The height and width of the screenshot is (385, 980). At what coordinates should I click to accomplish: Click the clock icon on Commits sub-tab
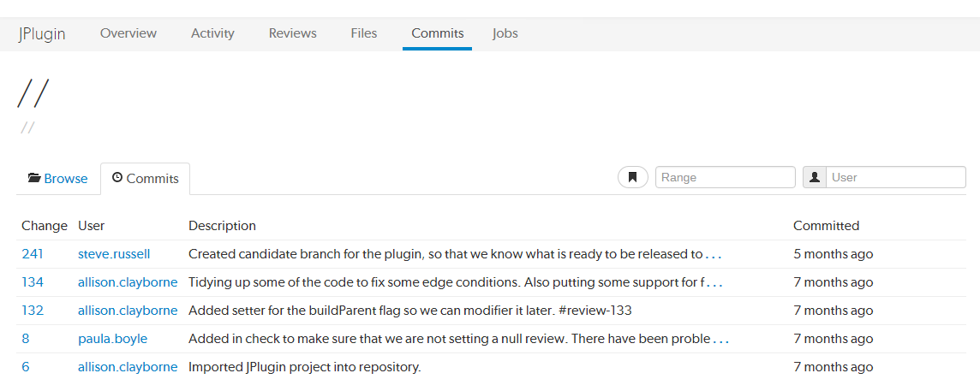(117, 178)
